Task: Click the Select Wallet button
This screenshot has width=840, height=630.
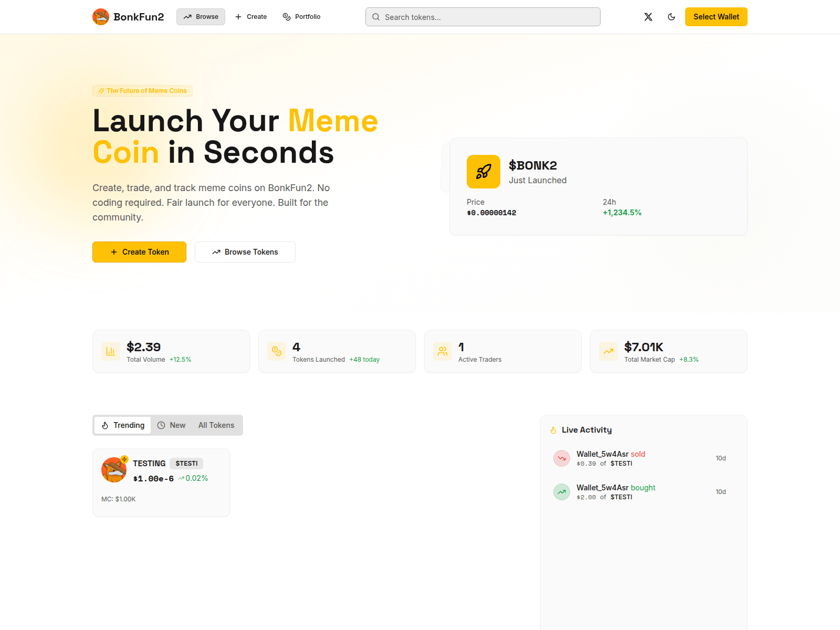Action: pyautogui.click(x=716, y=17)
